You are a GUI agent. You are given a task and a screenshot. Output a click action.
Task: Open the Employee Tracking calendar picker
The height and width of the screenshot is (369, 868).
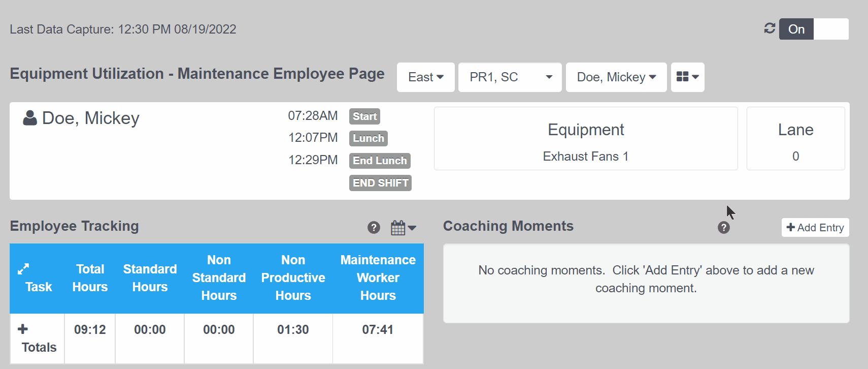403,228
